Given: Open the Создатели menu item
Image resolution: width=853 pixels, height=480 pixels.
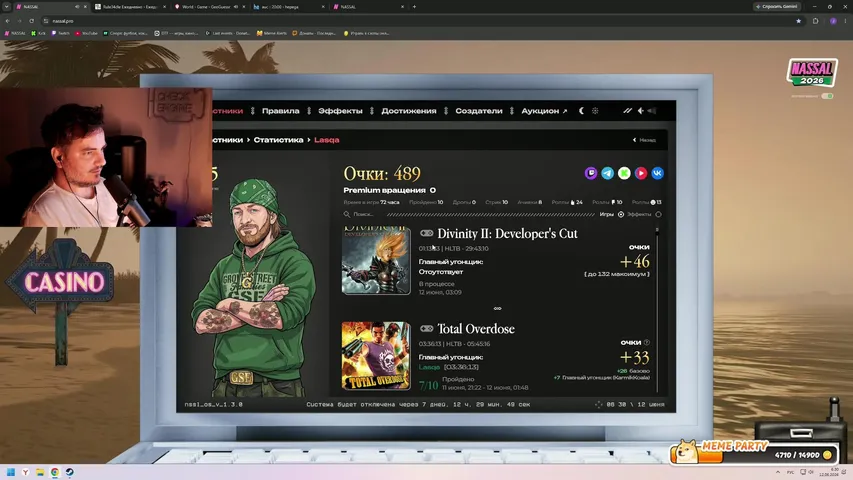Looking at the screenshot, I should tap(479, 110).
